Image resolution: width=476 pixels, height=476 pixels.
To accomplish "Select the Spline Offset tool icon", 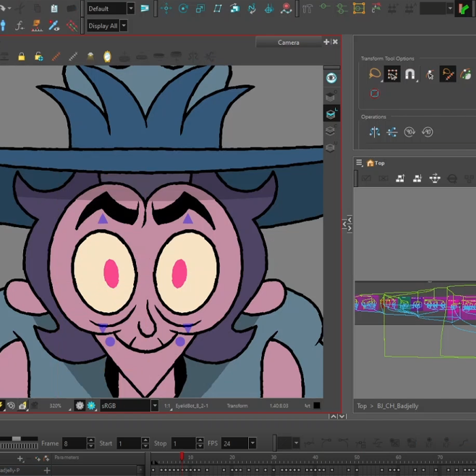I will [252, 8].
